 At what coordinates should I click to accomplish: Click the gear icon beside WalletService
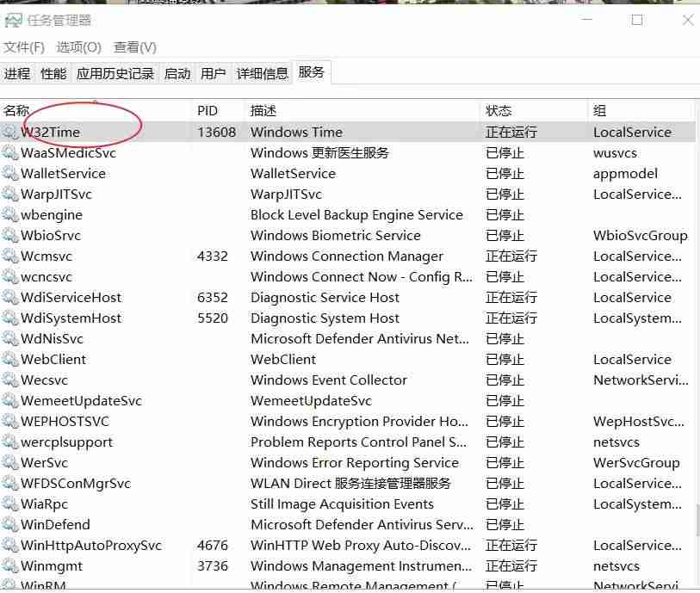pos(9,173)
